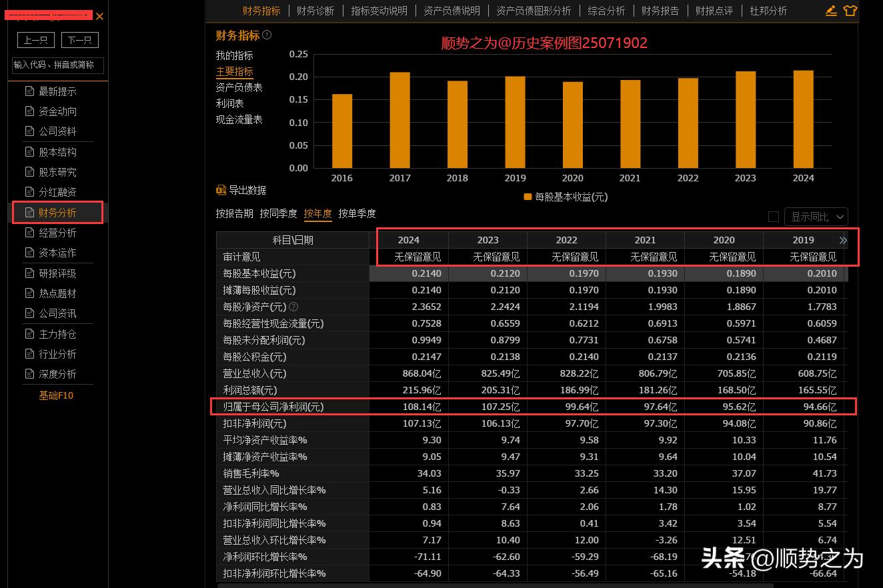Screen dimensions: 883x588
Task: Select the 按报告期 tab
Action: 234,214
